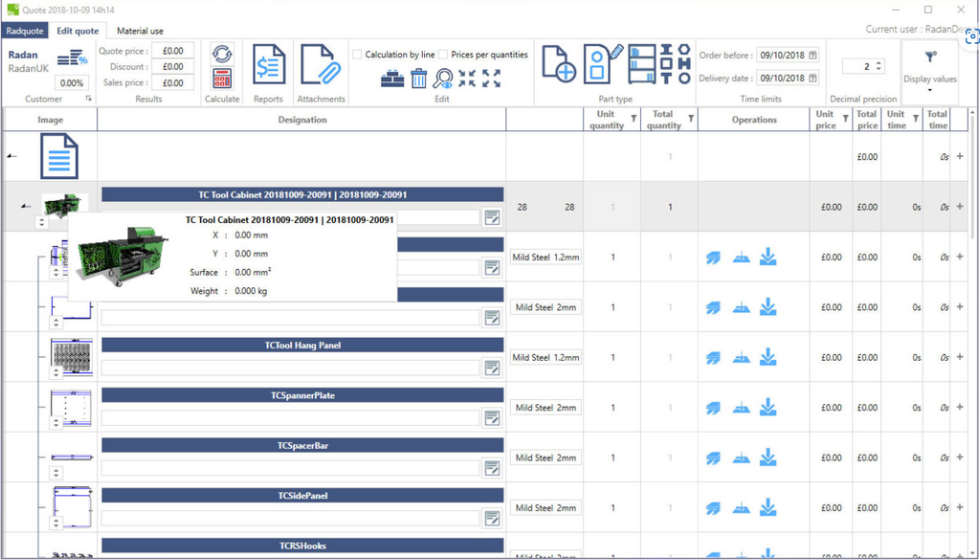Collapse the TC Tool Cabinet tree node
This screenshot has height=560, width=980.
coord(24,207)
